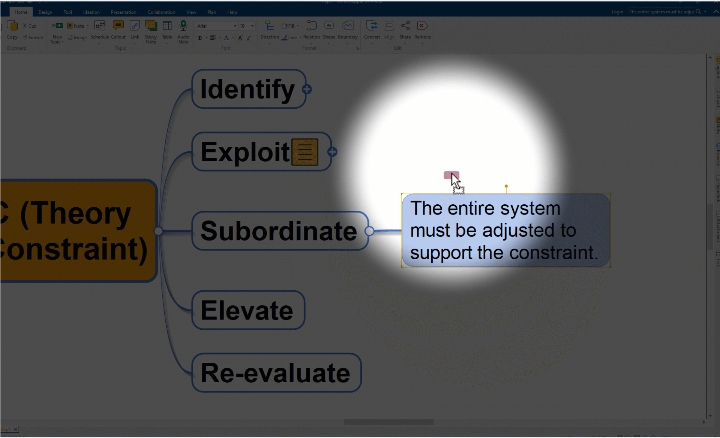Collapse the Subordinate branch via its circle handle
This screenshot has height=438, width=720.
tap(369, 231)
